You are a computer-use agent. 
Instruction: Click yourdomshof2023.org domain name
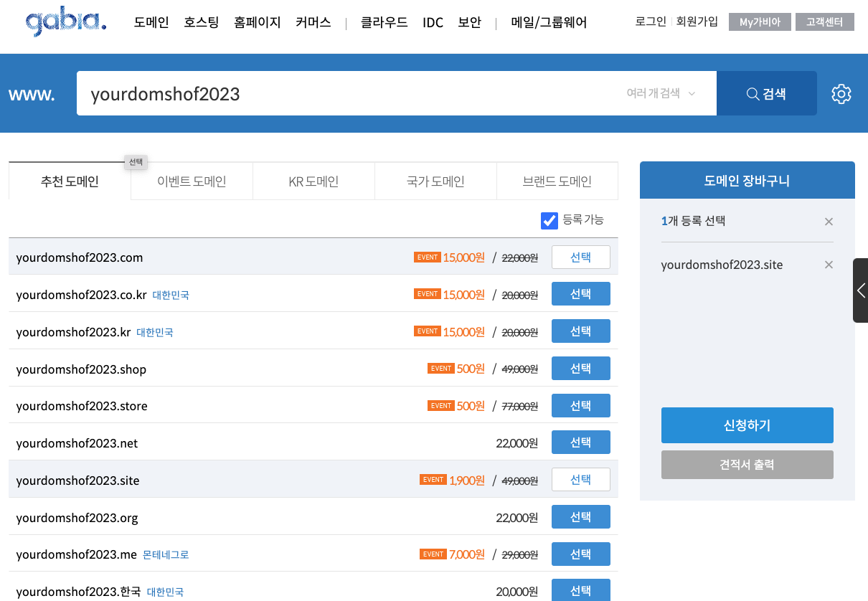(77, 518)
